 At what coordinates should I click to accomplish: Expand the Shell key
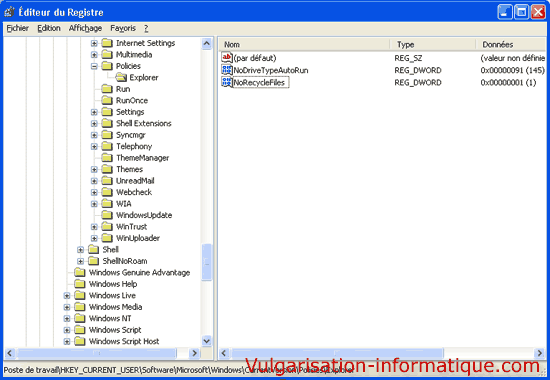pos(80,250)
